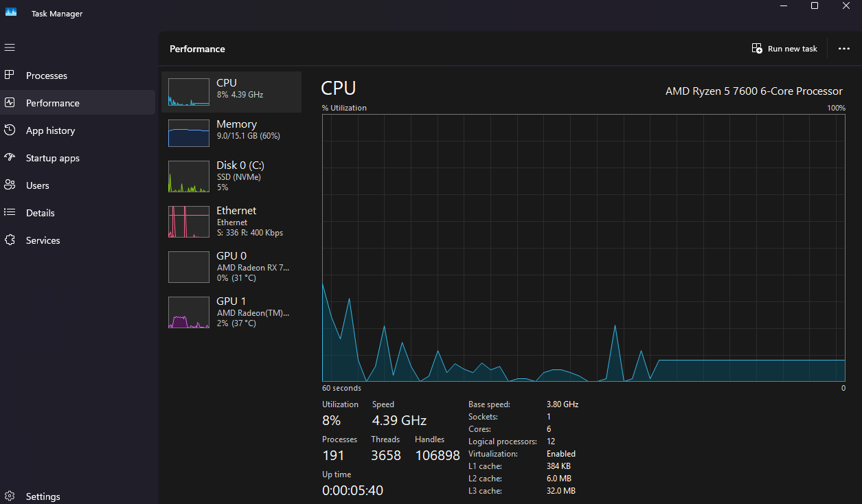Screen dimensions: 862x504
Task: Click the 8% utilization value under the graph
Action: coord(331,420)
